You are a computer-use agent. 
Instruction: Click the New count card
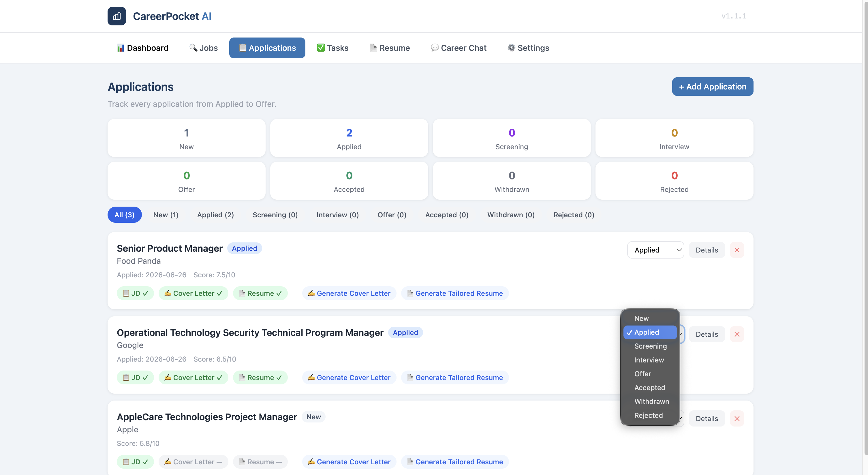point(186,138)
